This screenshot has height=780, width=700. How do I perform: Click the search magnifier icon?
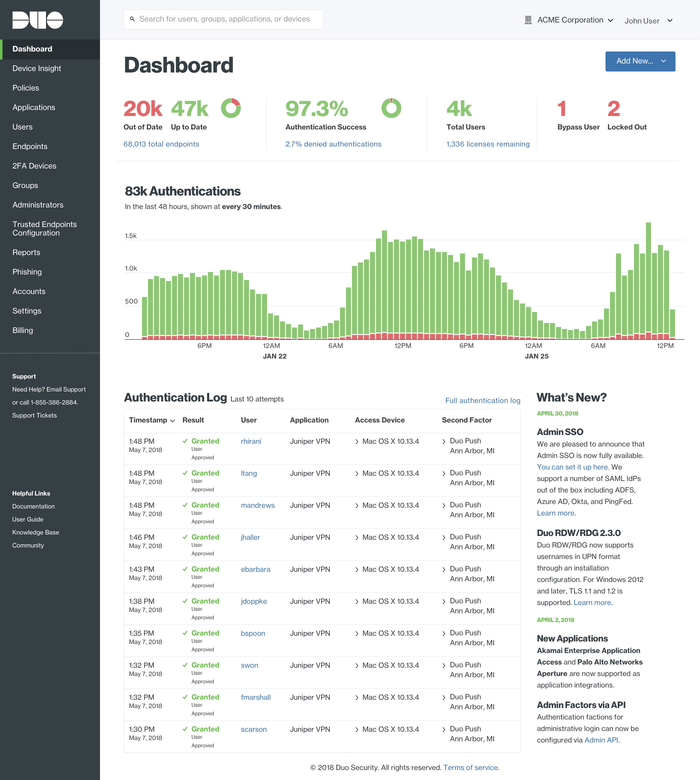pyautogui.click(x=132, y=19)
